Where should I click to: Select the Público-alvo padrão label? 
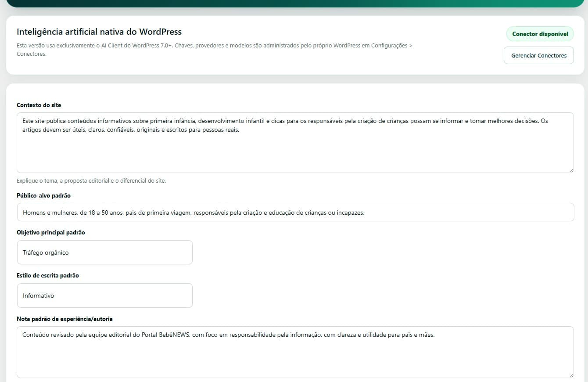point(43,195)
